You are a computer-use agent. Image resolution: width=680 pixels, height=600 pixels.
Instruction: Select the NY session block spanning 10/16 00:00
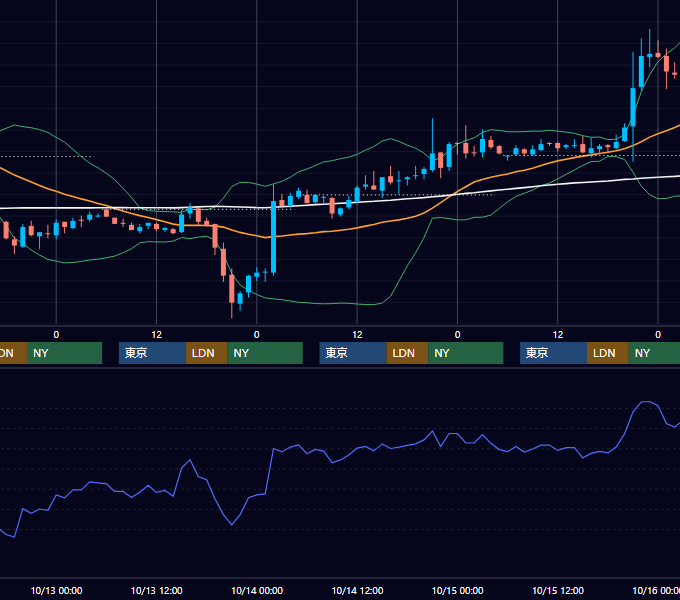pyautogui.click(x=654, y=353)
